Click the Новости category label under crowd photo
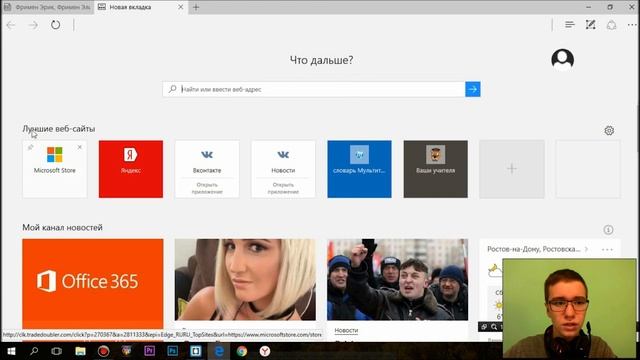Image resolution: width=640 pixels, height=360 pixels. click(346, 330)
